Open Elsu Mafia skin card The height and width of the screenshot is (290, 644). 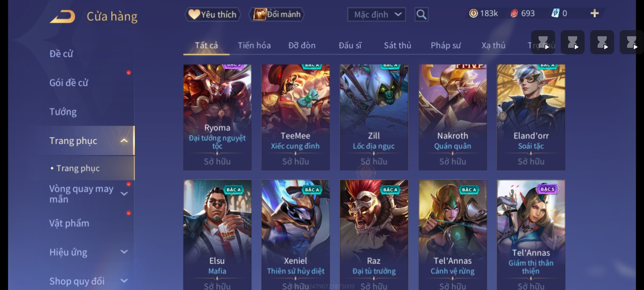coord(217,235)
